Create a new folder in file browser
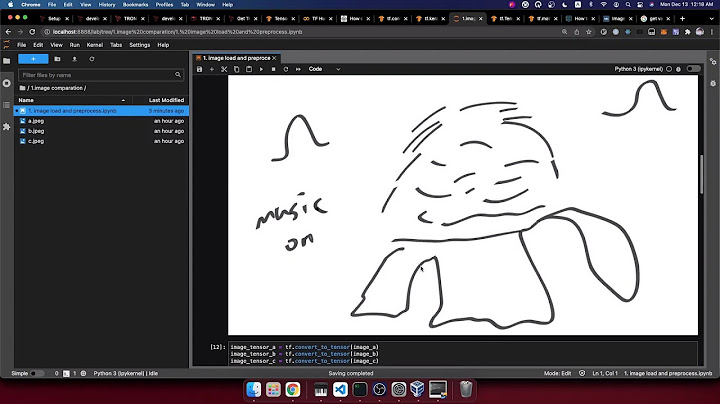Viewport: 720px width, 404px height. 57,59
